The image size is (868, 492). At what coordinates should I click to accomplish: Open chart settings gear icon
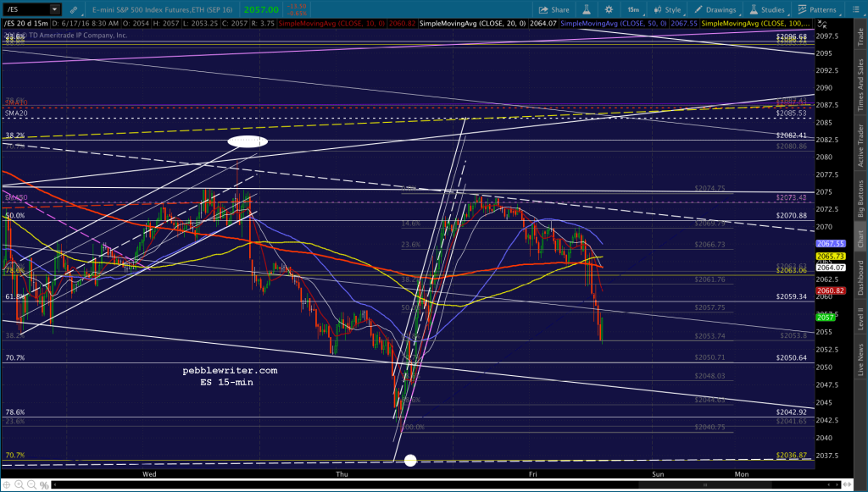click(x=609, y=9)
